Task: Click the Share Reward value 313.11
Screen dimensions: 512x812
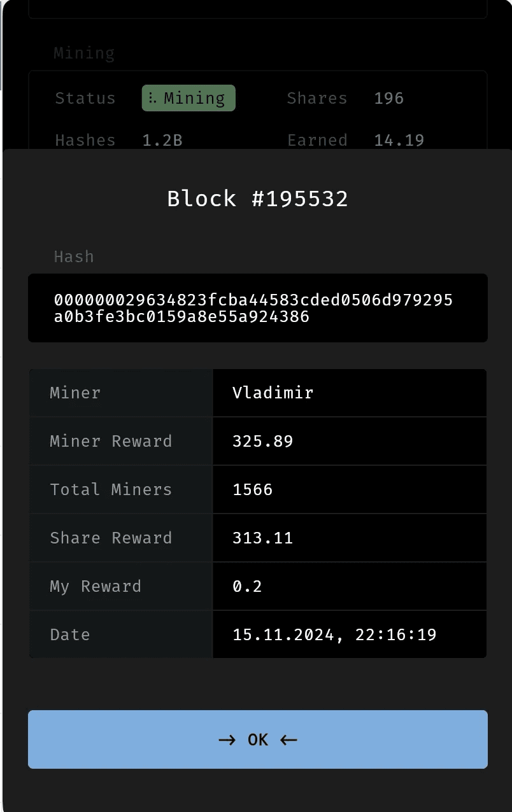Action: (263, 538)
